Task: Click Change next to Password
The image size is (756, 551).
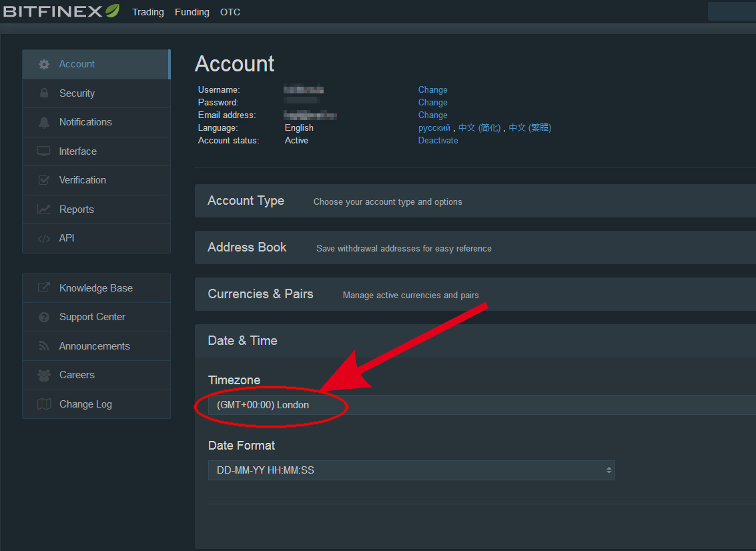Action: (x=432, y=102)
